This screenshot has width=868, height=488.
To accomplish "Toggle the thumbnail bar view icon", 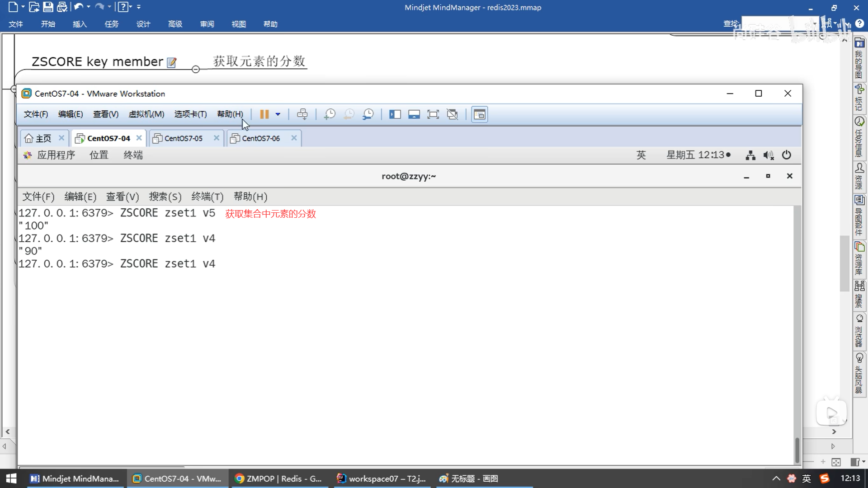I will click(414, 114).
